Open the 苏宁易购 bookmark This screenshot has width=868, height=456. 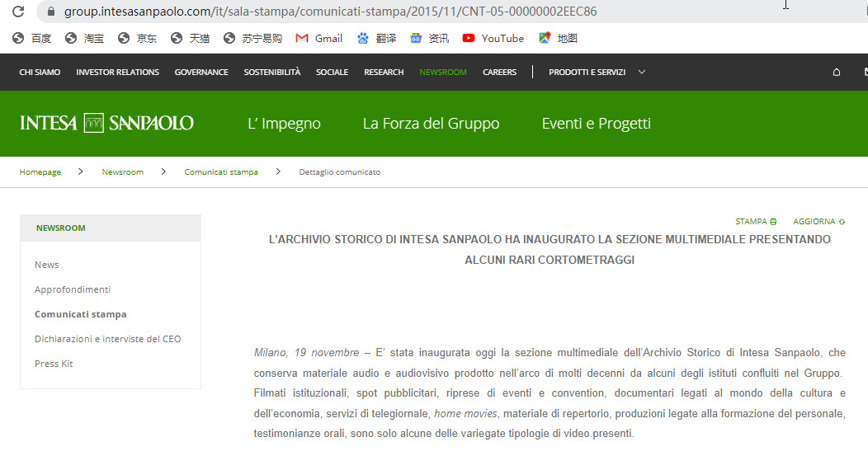pyautogui.click(x=253, y=38)
